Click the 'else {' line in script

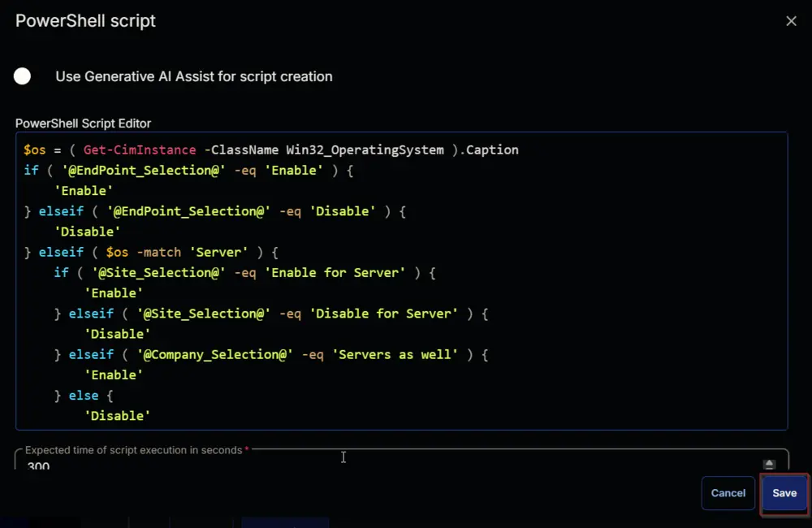tap(84, 396)
